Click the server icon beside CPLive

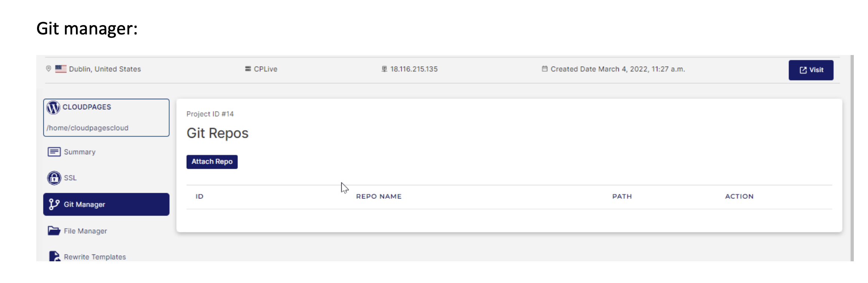point(248,69)
